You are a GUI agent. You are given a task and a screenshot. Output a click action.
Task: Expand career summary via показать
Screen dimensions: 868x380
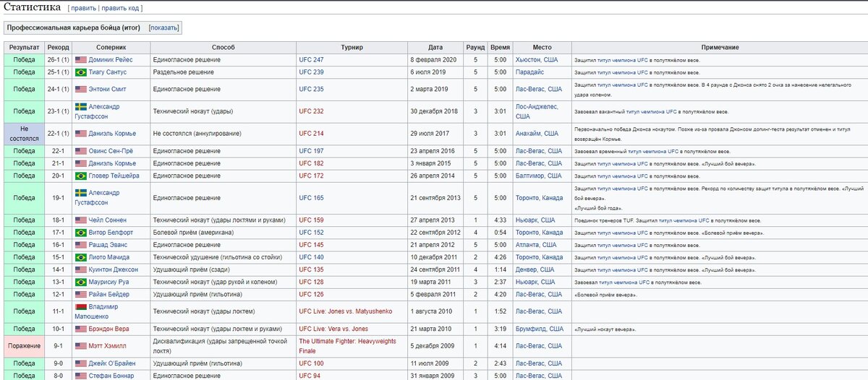[x=163, y=27]
